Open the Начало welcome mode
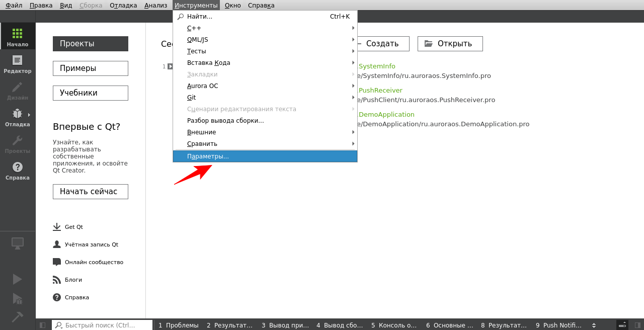The height and width of the screenshot is (330, 644). 18,36
